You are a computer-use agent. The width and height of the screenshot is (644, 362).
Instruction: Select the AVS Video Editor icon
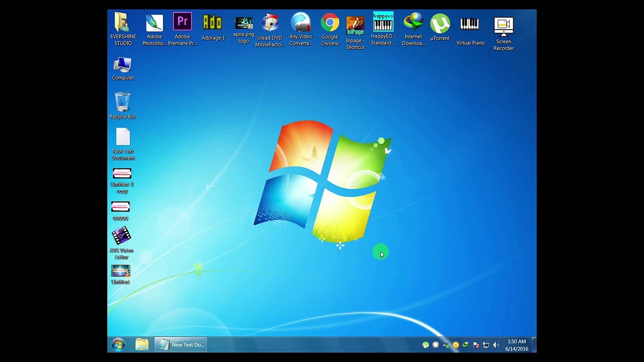[x=121, y=243]
